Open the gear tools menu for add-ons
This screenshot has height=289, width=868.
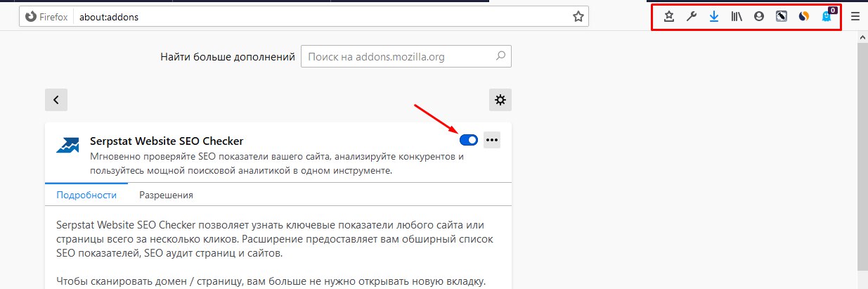(500, 100)
